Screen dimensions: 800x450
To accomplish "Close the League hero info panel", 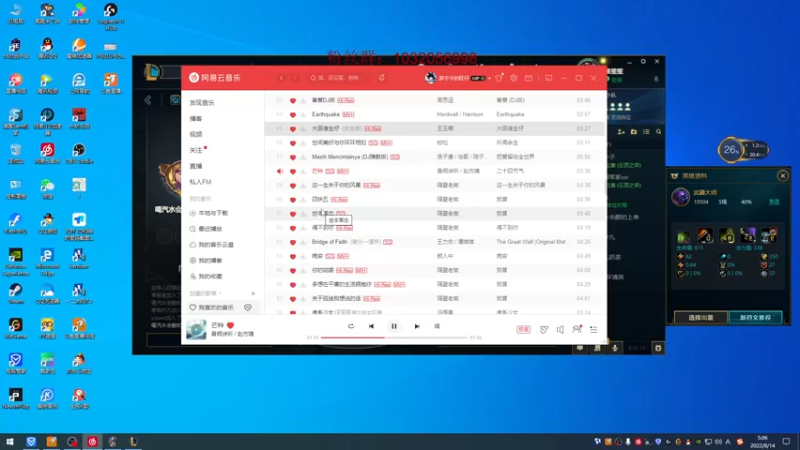I will [x=783, y=176].
